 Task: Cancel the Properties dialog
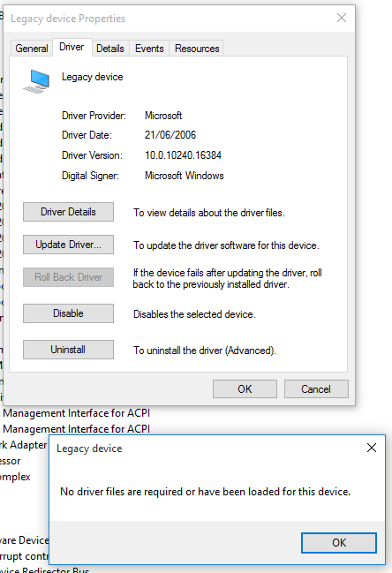(316, 388)
